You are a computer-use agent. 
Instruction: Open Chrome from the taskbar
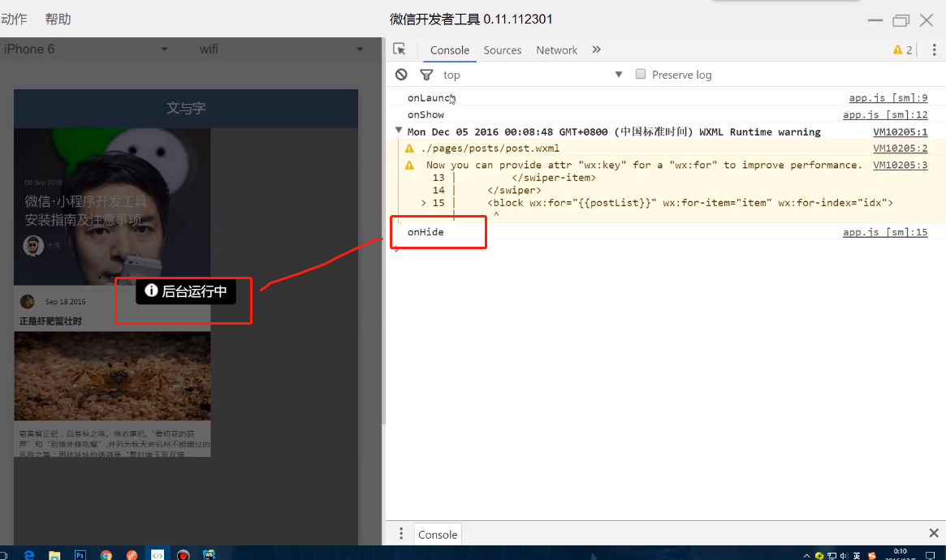click(106, 554)
